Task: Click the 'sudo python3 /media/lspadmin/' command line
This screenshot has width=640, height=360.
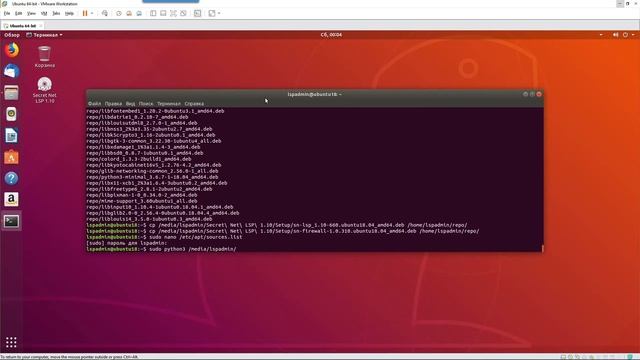Action: [x=161, y=249]
